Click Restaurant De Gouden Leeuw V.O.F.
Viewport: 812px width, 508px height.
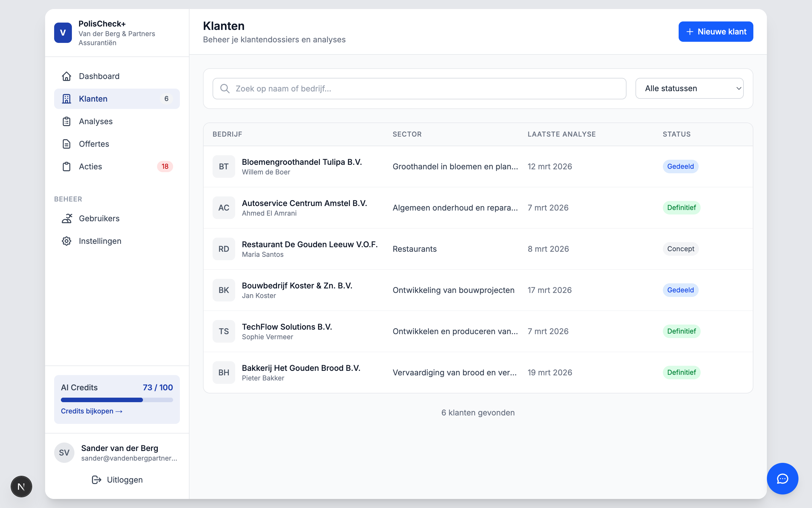pyautogui.click(x=310, y=245)
